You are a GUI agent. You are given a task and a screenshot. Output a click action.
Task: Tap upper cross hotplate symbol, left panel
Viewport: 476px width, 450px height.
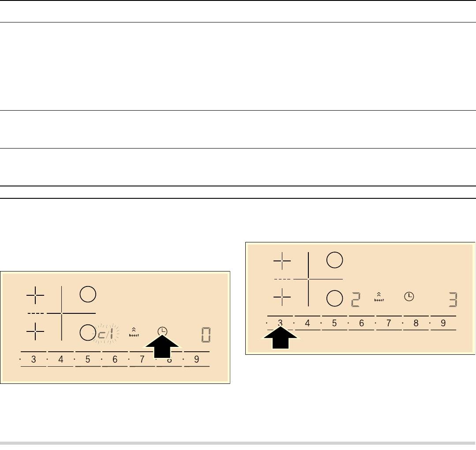coord(35,295)
